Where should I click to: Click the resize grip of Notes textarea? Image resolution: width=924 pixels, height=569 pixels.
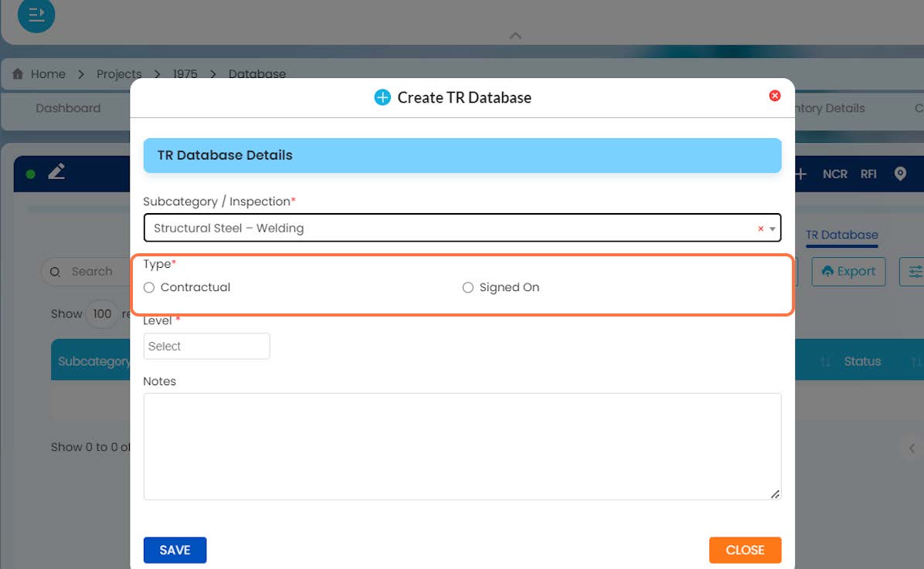[x=775, y=494]
